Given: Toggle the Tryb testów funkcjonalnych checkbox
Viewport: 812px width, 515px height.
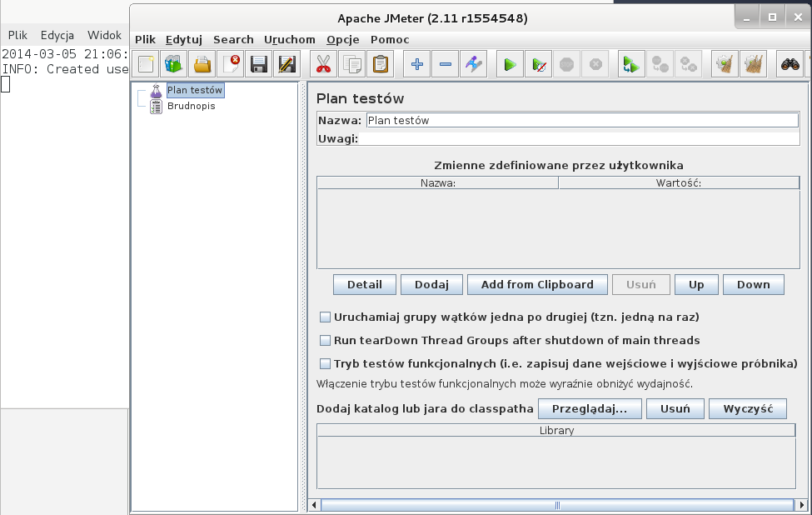Looking at the screenshot, I should point(326,364).
